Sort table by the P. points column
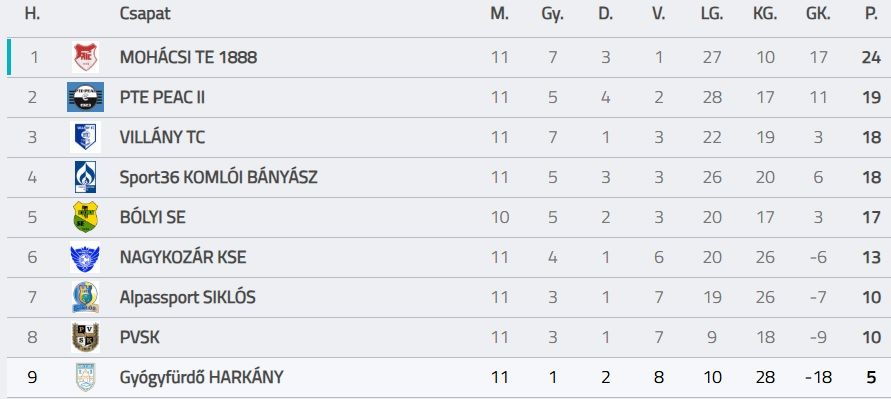891x399 pixels. coord(871,14)
